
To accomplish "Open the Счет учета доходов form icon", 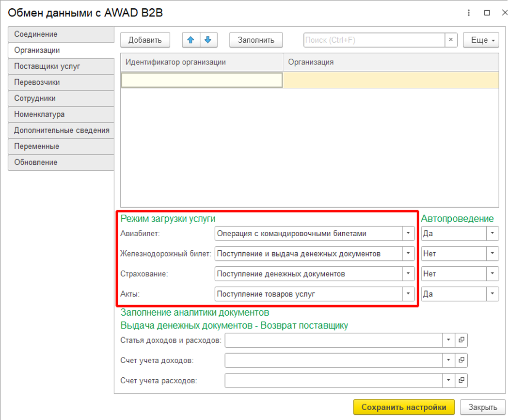I will pos(461,360).
